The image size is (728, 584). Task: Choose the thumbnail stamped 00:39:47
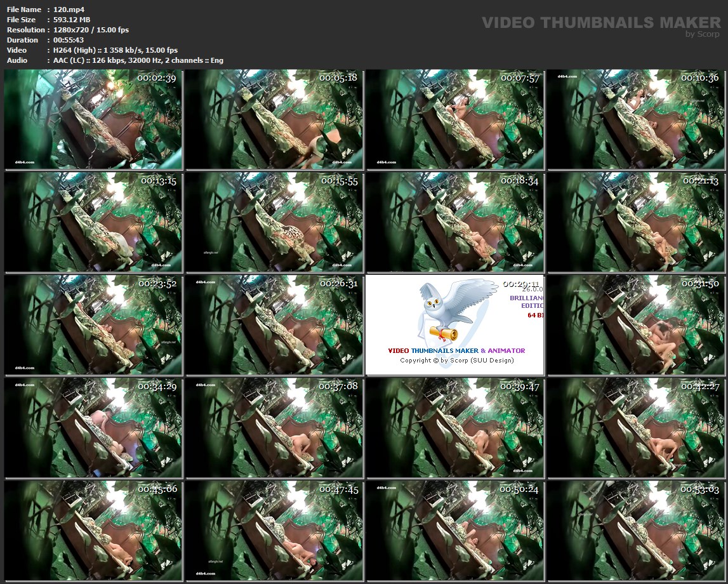455,428
